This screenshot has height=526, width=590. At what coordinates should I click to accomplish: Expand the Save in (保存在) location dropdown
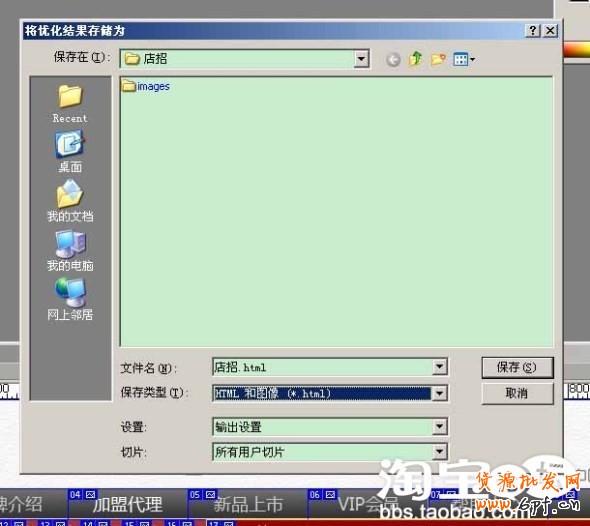pyautogui.click(x=360, y=59)
